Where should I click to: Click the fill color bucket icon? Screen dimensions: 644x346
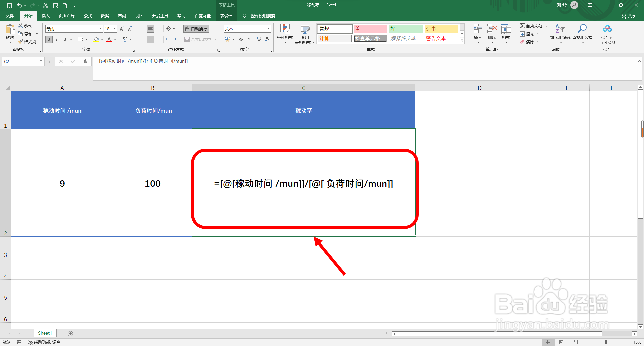coord(96,39)
